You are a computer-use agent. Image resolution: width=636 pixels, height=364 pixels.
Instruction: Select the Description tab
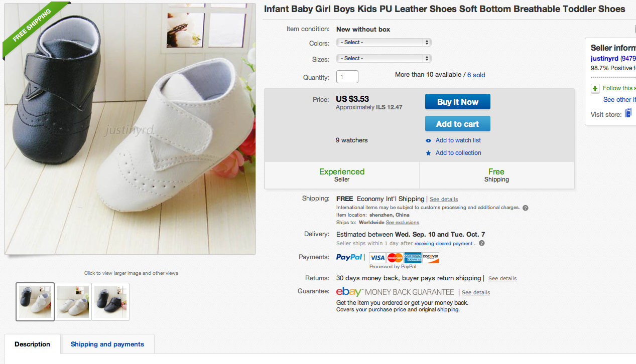click(33, 344)
